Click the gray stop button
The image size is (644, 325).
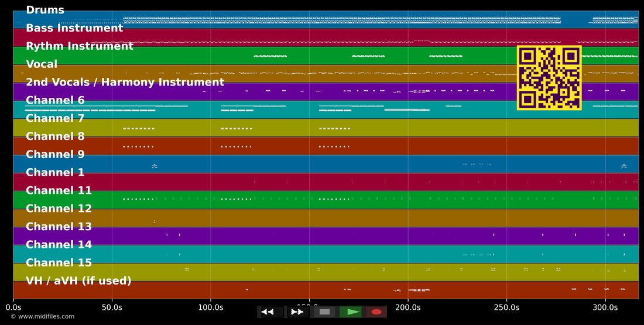pos(324,312)
